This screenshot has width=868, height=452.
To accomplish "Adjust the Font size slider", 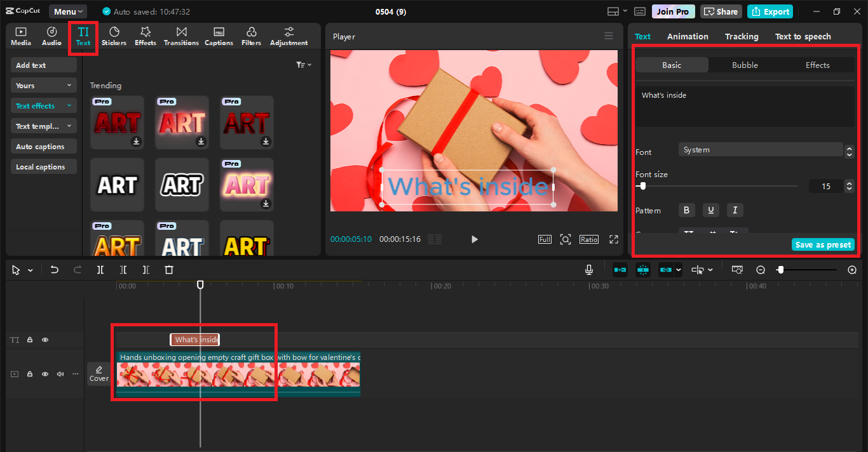I will pyautogui.click(x=642, y=186).
